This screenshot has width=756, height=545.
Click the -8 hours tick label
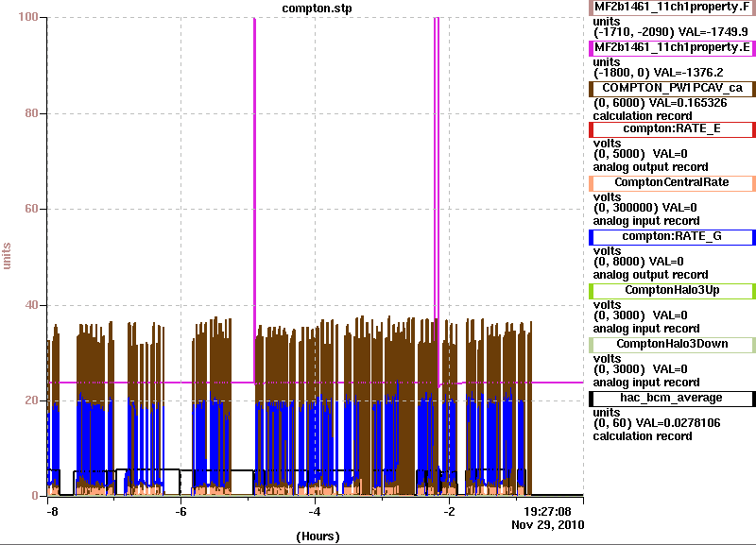coord(52,512)
